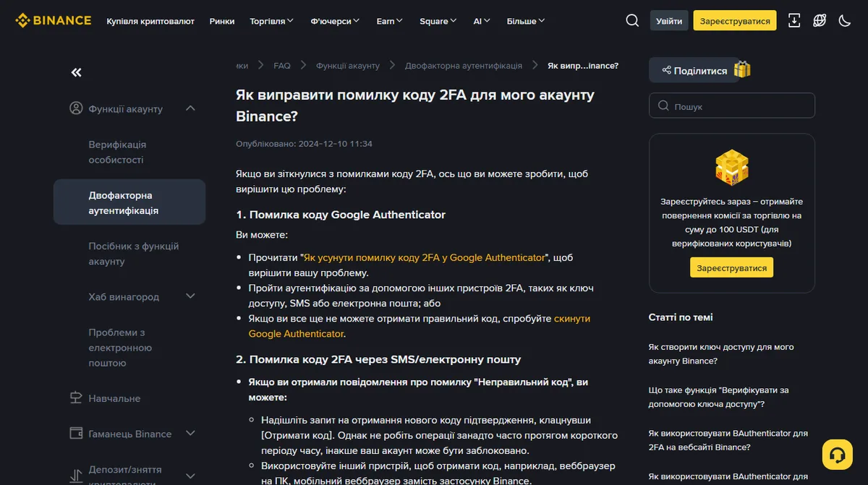Click Гаманець Binance sidebar label
The height and width of the screenshot is (485, 868).
pyautogui.click(x=130, y=434)
